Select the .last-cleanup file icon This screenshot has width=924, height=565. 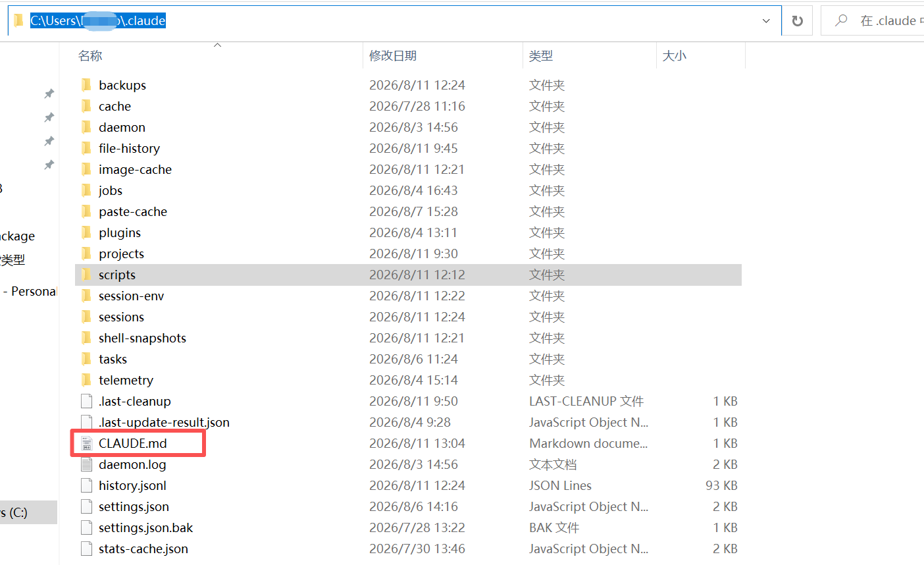(86, 401)
